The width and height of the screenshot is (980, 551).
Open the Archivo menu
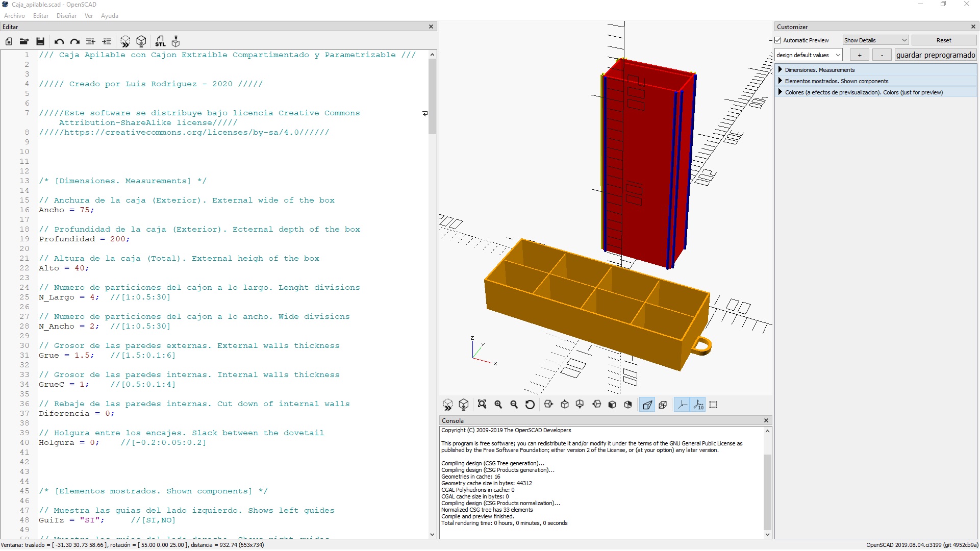(14, 16)
